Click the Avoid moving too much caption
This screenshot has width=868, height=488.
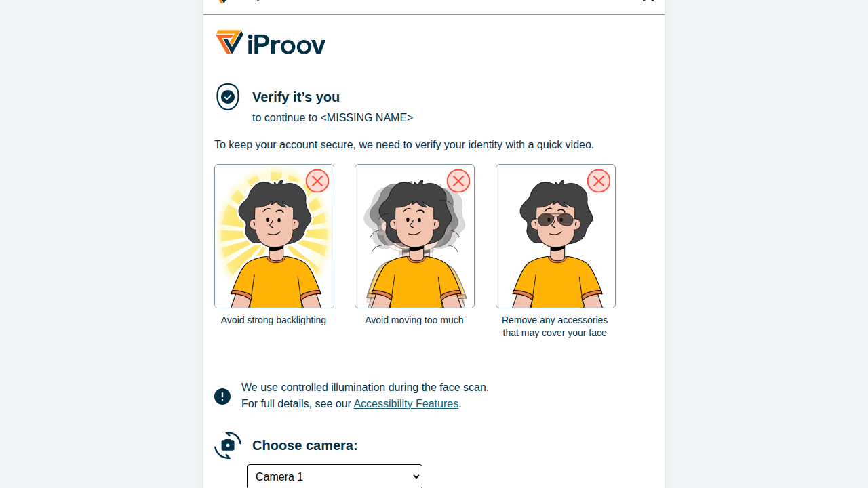pos(414,320)
